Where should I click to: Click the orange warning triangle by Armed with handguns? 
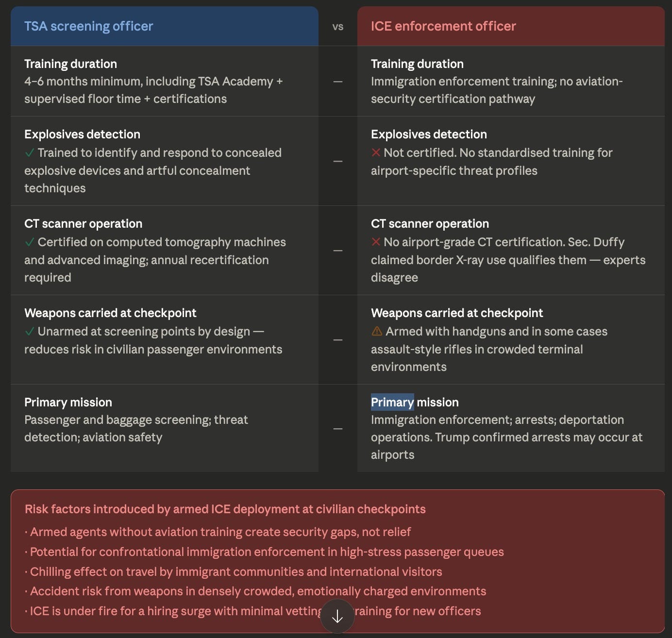pos(377,331)
